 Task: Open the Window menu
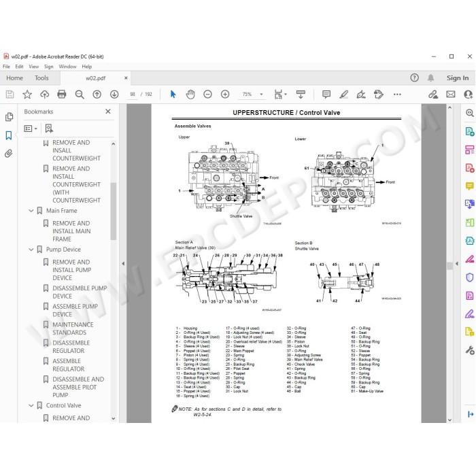[67, 67]
